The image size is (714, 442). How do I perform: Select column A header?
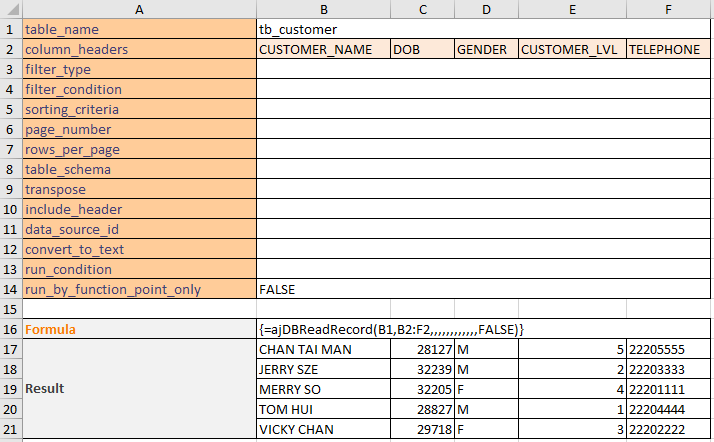pyautogui.click(x=139, y=9)
